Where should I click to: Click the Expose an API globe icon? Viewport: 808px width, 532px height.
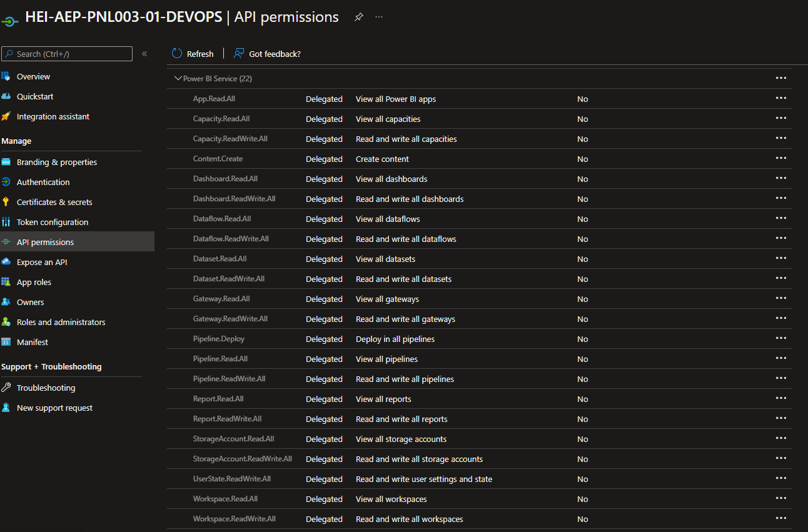point(8,261)
